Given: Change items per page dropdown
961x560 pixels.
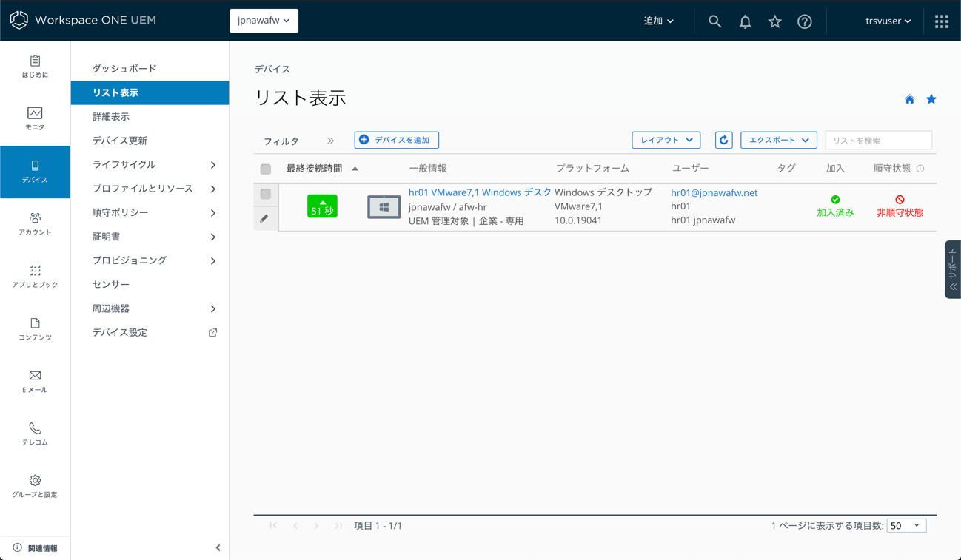Looking at the screenshot, I should [x=907, y=526].
